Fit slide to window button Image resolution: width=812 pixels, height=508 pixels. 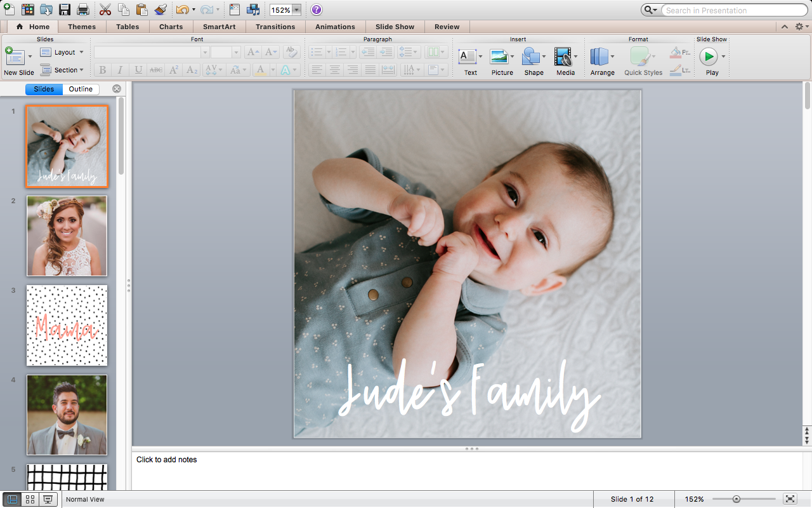[790, 499]
